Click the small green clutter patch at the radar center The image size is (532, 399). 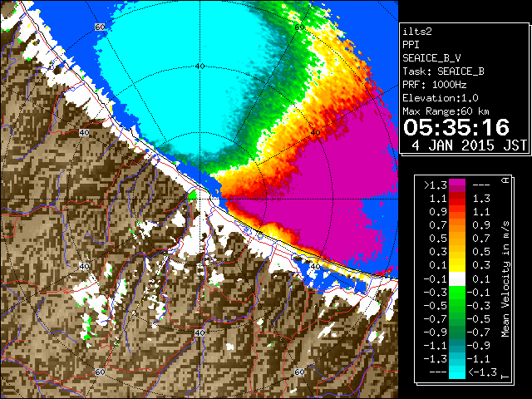click(x=192, y=195)
